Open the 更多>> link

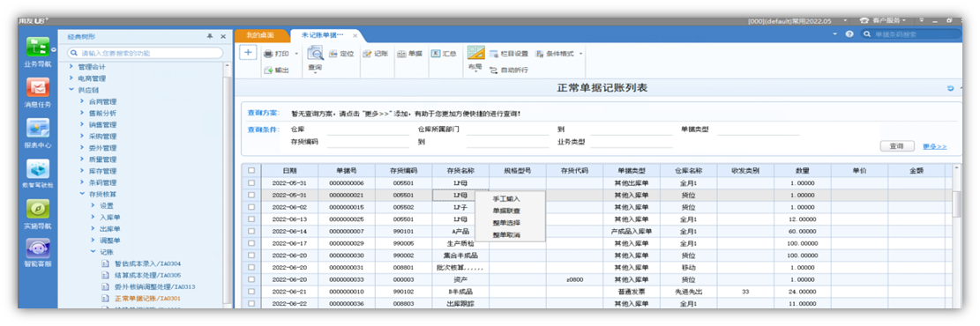pos(934,146)
